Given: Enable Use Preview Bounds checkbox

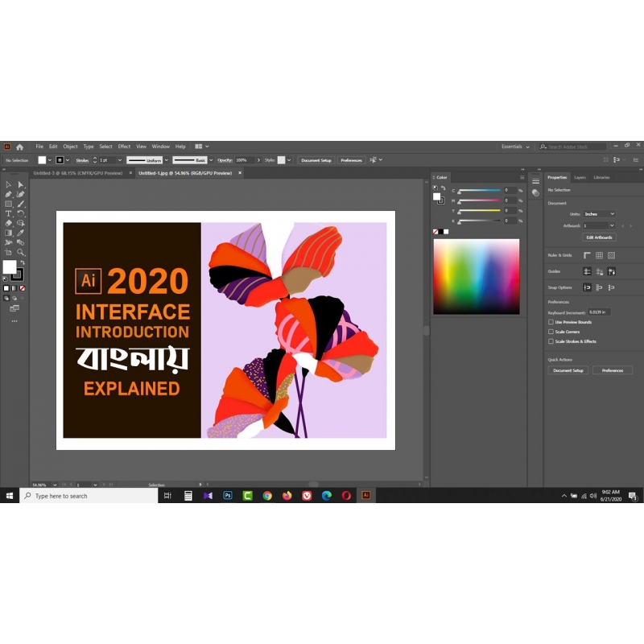Looking at the screenshot, I should (x=551, y=322).
